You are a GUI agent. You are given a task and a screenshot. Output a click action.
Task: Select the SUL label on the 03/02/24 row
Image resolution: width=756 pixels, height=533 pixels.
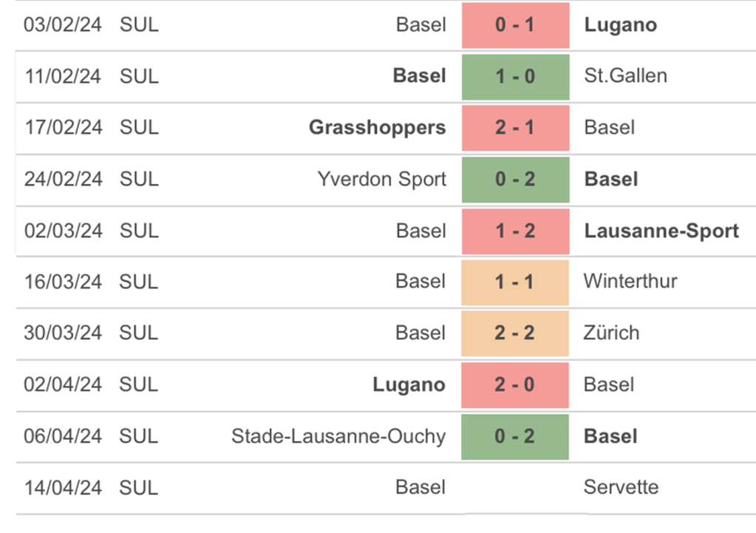click(x=139, y=25)
